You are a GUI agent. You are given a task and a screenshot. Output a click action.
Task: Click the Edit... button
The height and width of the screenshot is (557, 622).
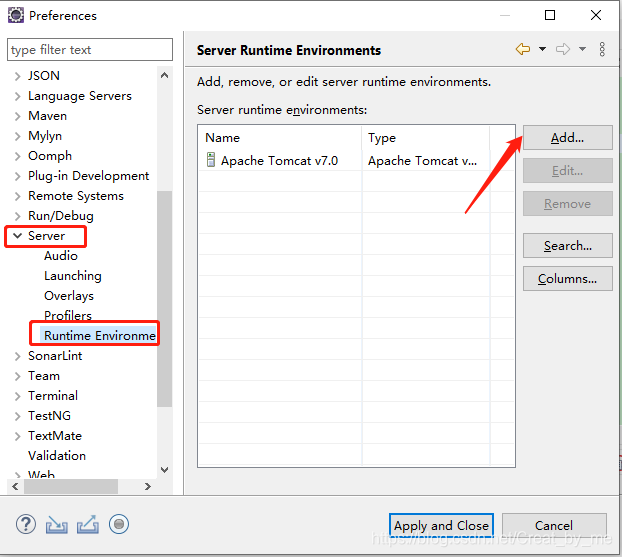pyautogui.click(x=568, y=171)
